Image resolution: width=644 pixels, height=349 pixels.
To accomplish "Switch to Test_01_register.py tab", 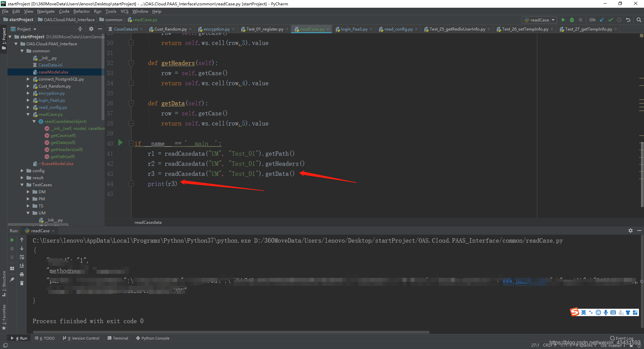I will point(264,29).
